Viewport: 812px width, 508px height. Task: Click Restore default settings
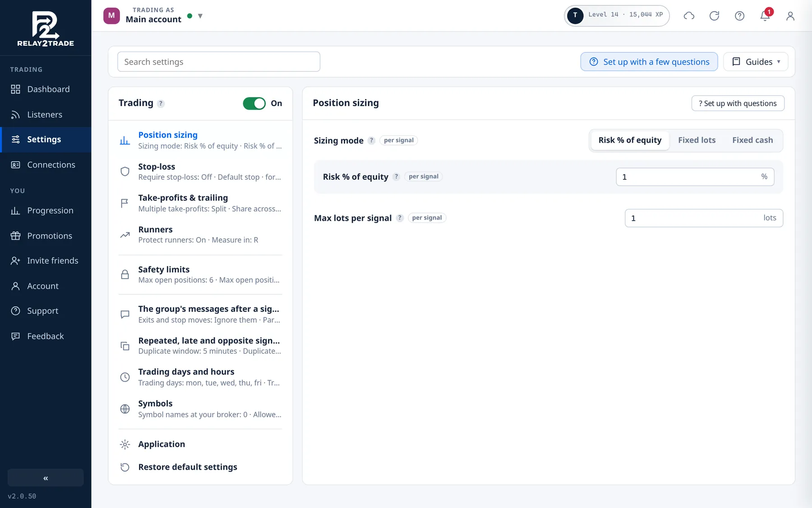(200, 467)
